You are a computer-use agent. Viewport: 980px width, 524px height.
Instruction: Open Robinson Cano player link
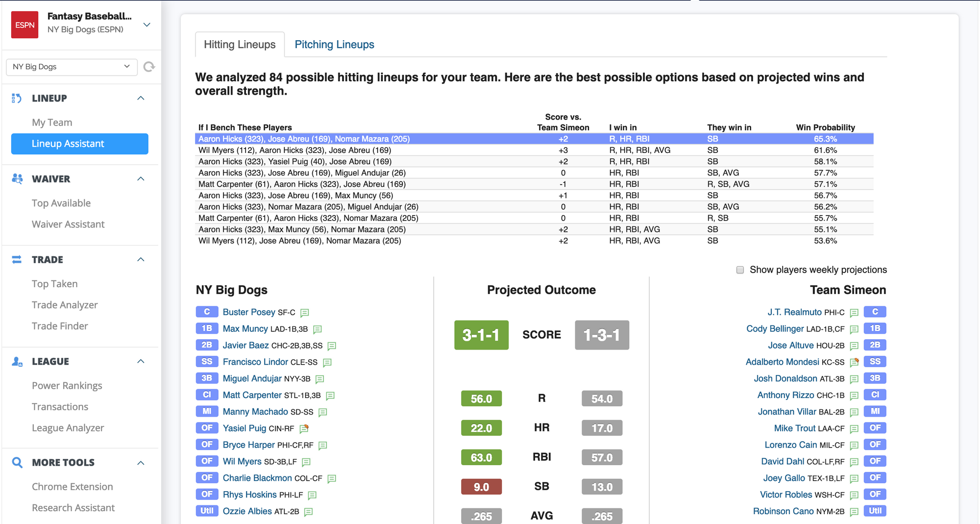pyautogui.click(x=784, y=511)
